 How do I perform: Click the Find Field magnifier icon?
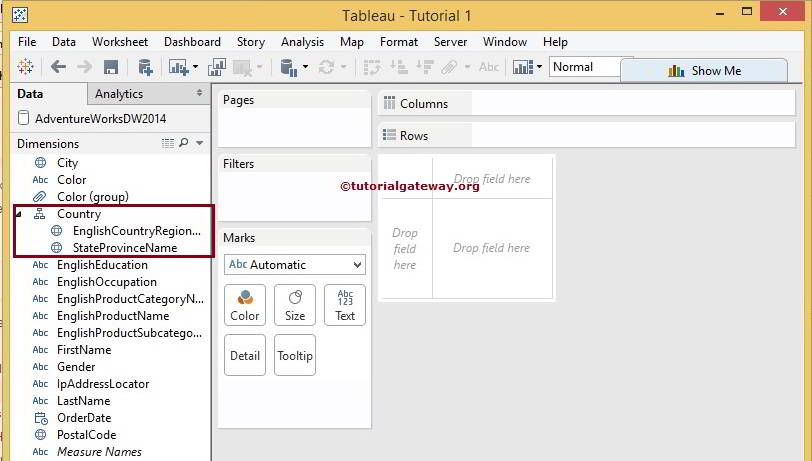click(183, 143)
